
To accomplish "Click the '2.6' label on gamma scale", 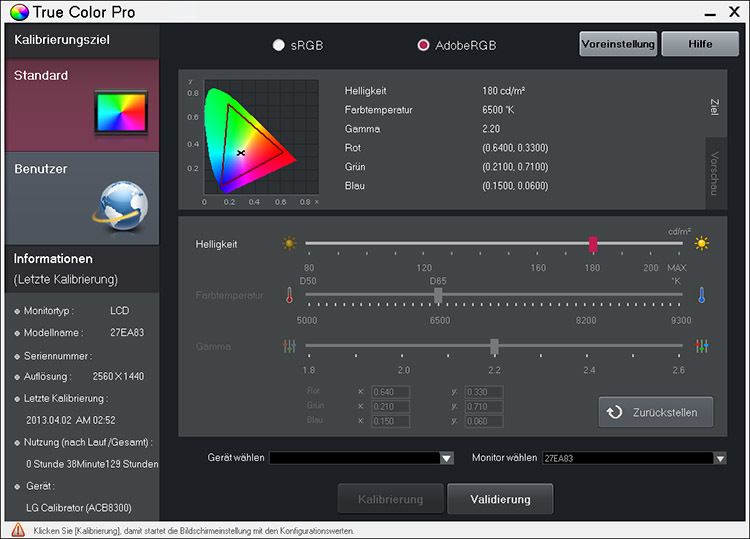I will point(678,370).
